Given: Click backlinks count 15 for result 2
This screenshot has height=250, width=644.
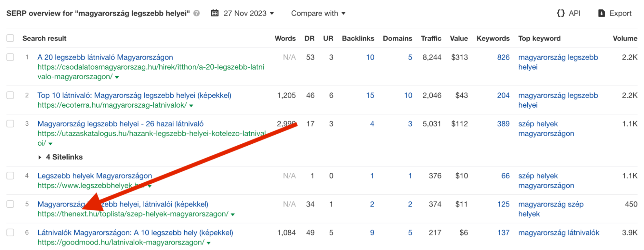Looking at the screenshot, I should coord(370,95).
